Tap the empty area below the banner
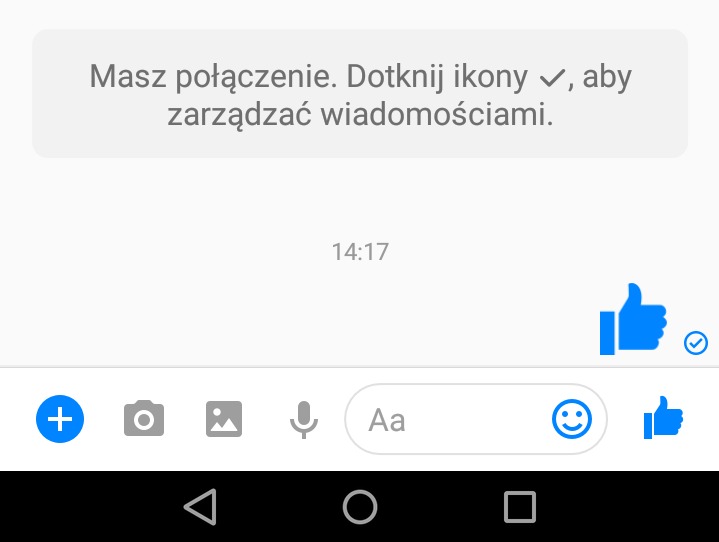The image size is (719, 542). click(360, 197)
